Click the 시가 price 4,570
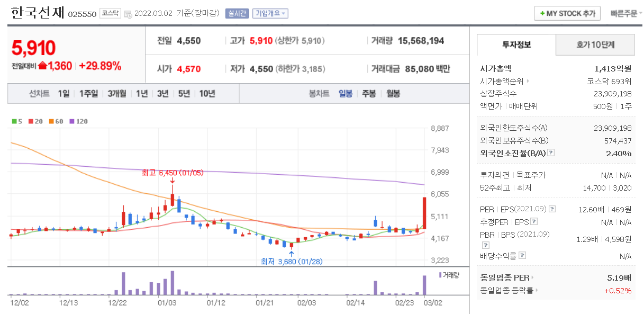The height and width of the screenshot is (314, 644). 189,68
